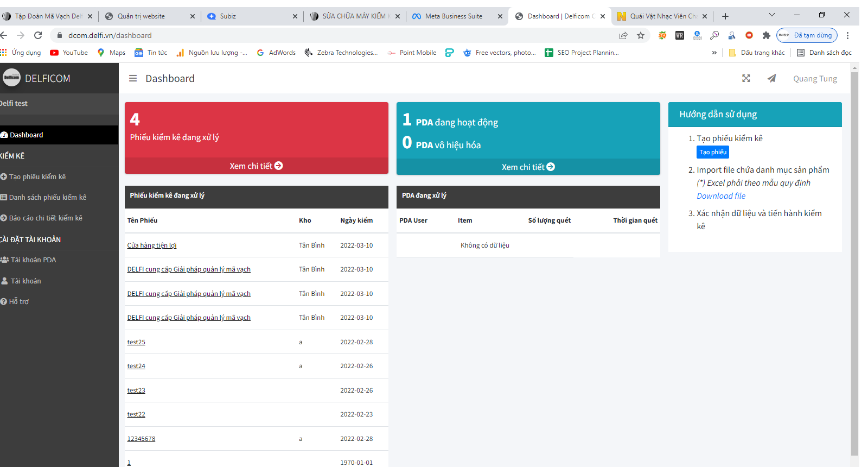Open the Quang Tung user menu

[x=815, y=79]
